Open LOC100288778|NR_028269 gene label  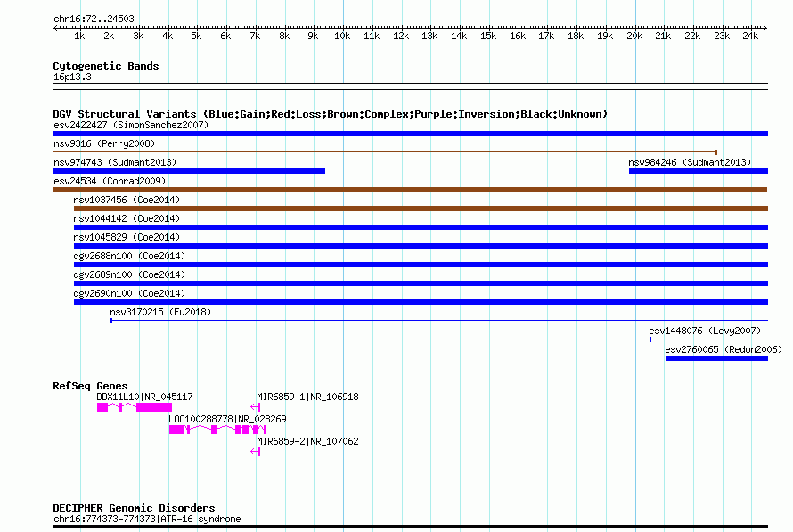click(x=227, y=419)
